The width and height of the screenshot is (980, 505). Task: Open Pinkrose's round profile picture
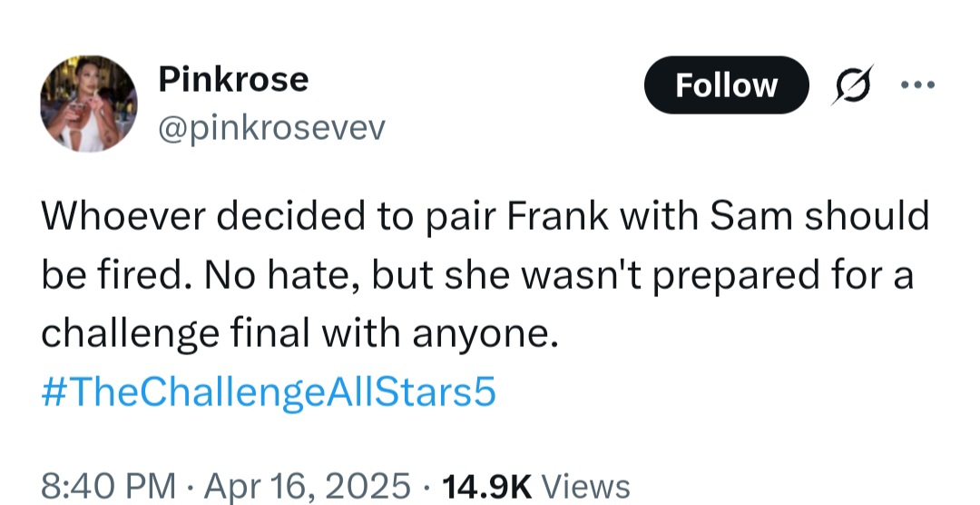coord(89,104)
